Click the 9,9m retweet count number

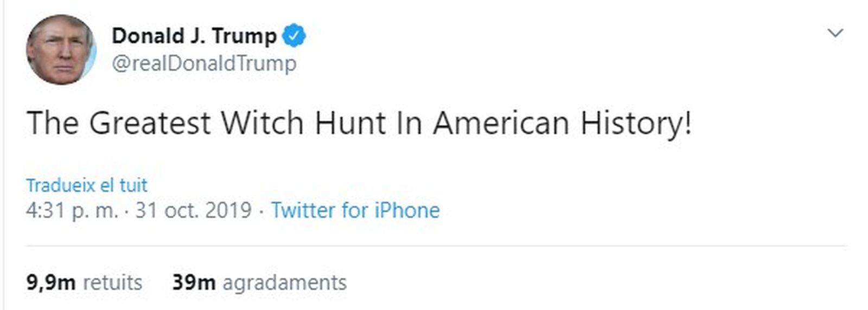(x=50, y=282)
